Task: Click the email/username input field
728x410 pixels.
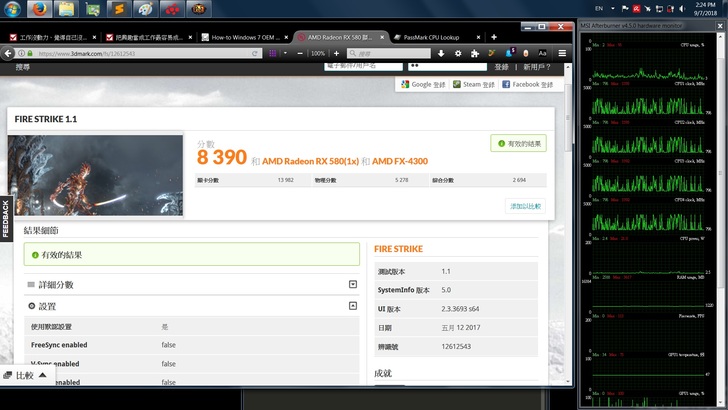Action: 364,66
